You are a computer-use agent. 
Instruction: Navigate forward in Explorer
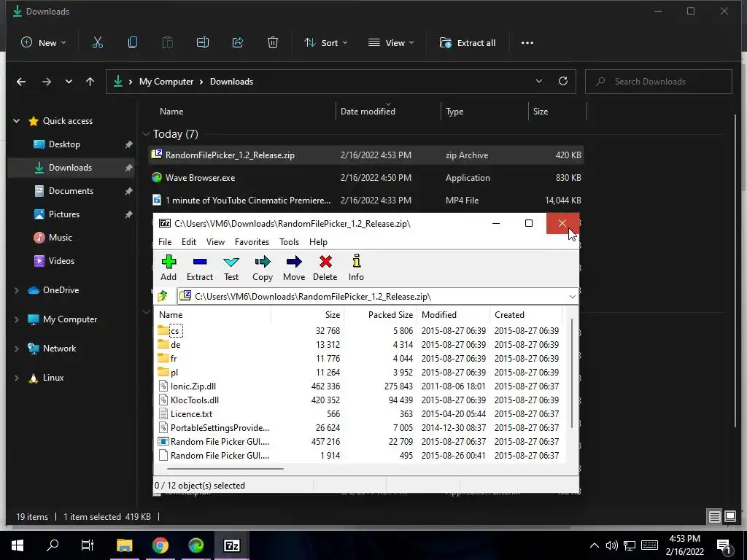click(46, 82)
